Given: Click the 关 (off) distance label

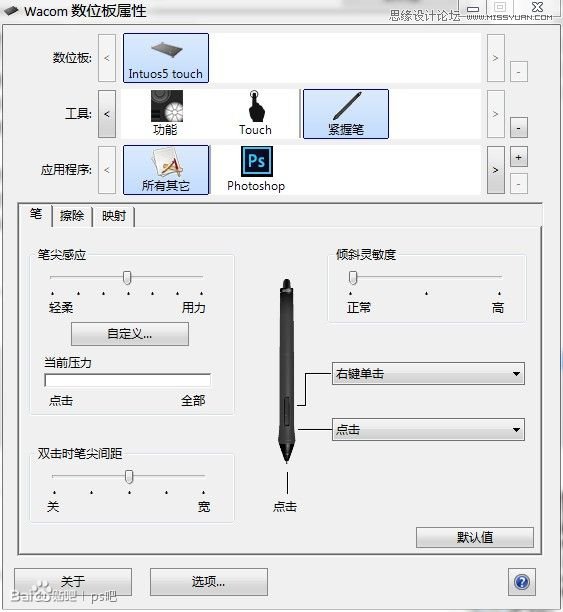Looking at the screenshot, I should point(53,507).
